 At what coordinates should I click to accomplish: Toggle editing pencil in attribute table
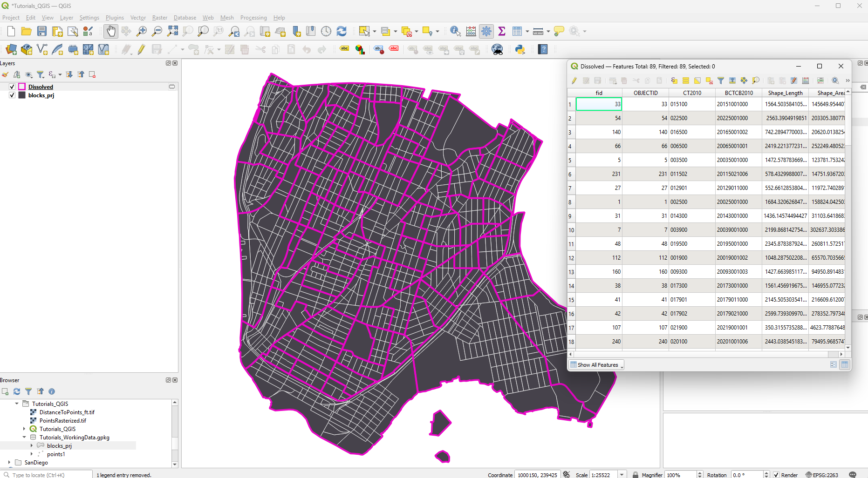(x=574, y=81)
